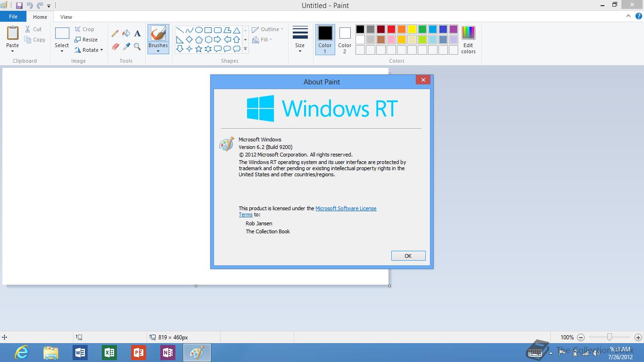The image size is (644, 362).
Task: Choose the Rounded rectangle shape
Action: click(217, 30)
